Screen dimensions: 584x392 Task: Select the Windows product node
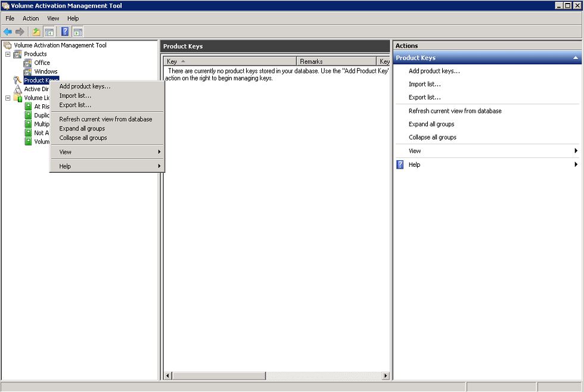45,71
